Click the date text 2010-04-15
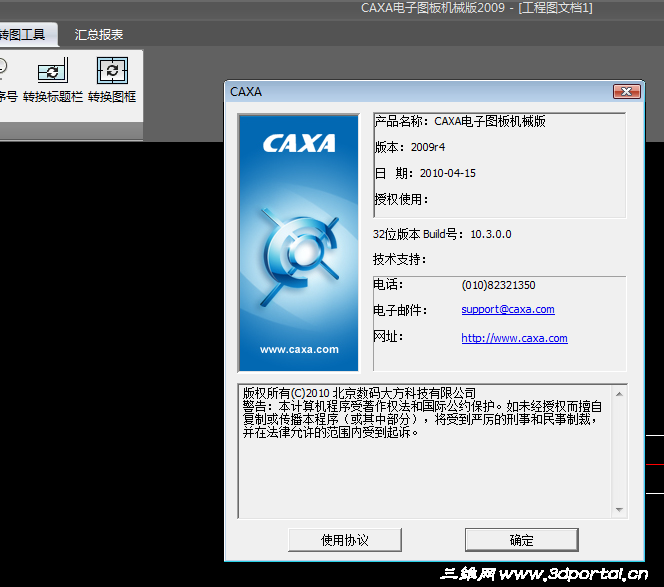 click(x=448, y=173)
